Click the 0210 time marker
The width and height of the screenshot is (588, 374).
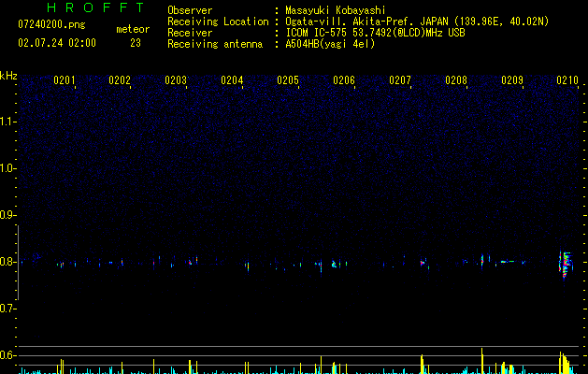point(567,80)
